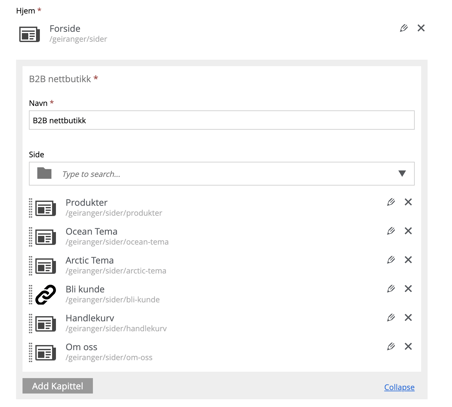This screenshot has height=407, width=452.
Task: Edit the Ocean Tema entry
Action: tap(391, 231)
